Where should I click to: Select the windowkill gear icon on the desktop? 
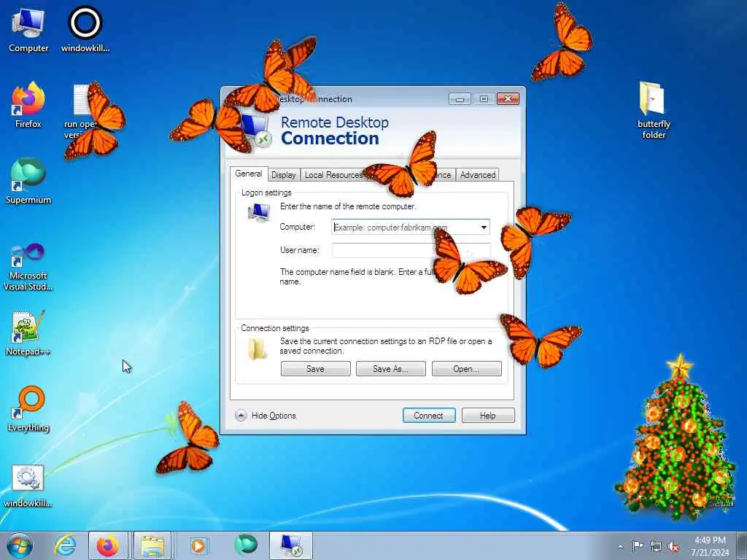(x=28, y=486)
